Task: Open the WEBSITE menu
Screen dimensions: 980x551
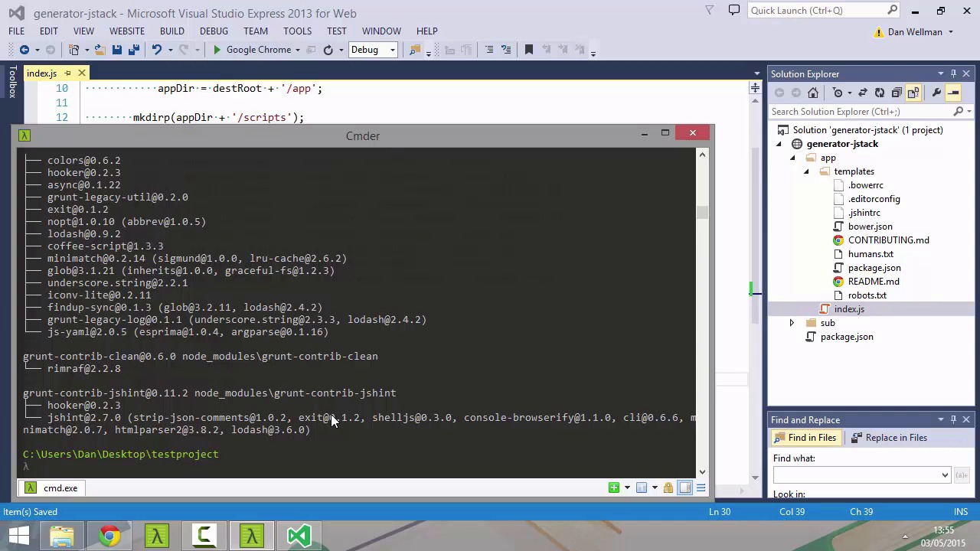Action: point(126,31)
